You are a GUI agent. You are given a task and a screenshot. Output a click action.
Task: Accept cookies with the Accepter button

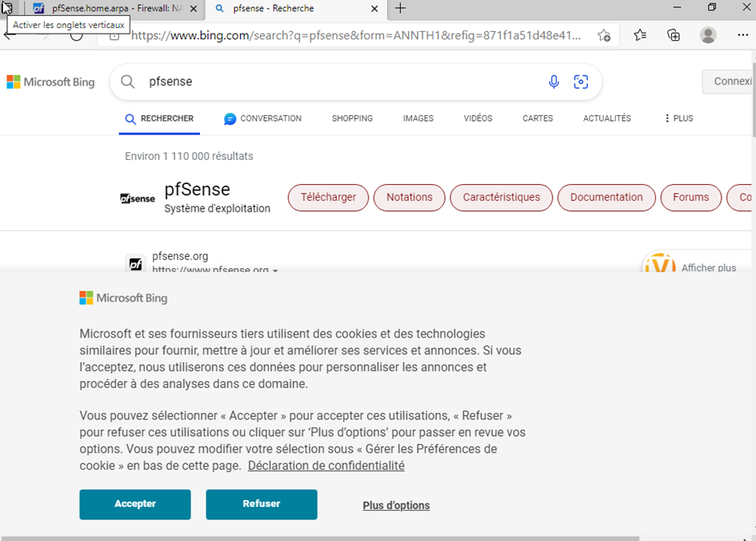(x=134, y=504)
